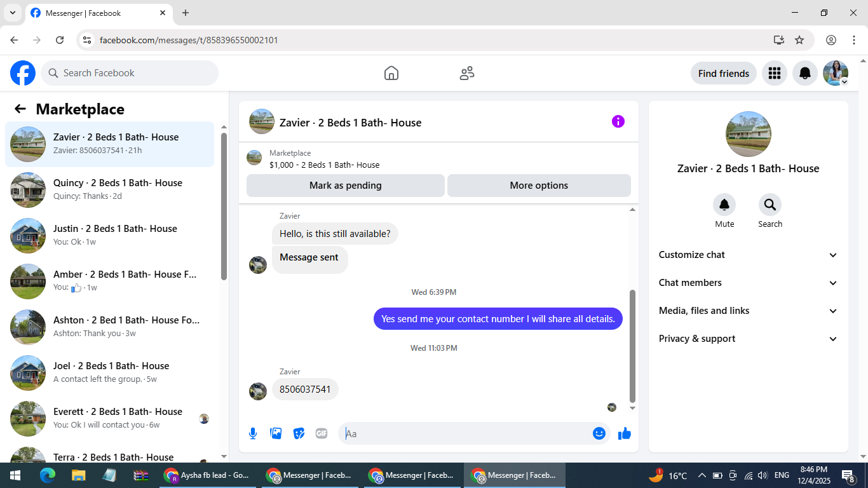Bookmark this tab with star icon

tap(799, 40)
